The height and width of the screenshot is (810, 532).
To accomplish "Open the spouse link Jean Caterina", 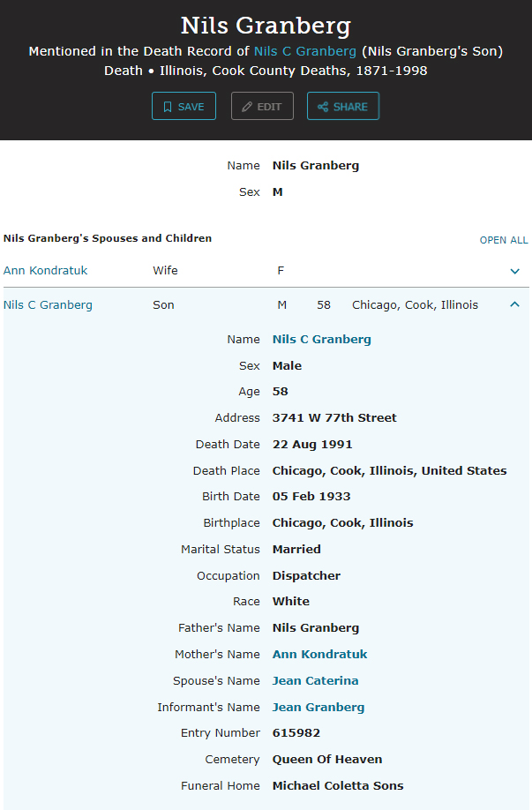I will [x=315, y=681].
